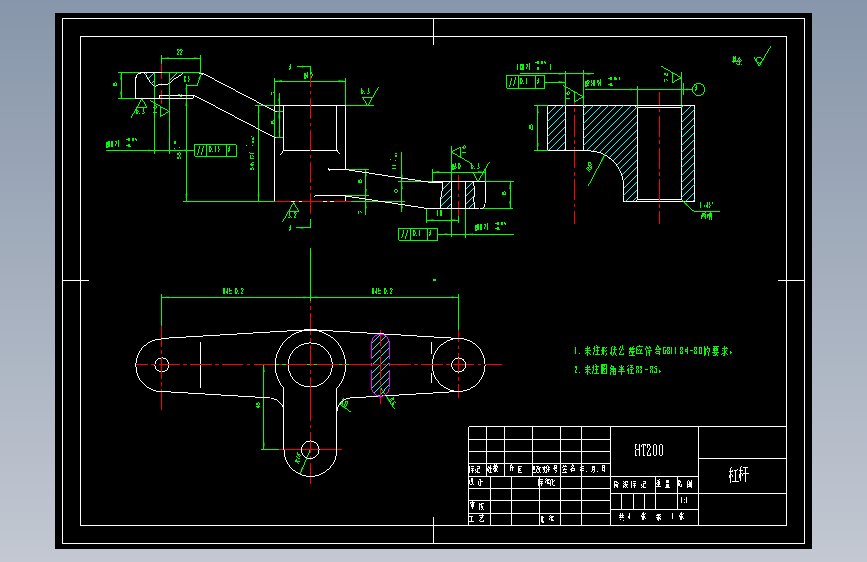Select note 1 about GB1184-80 tolerance requirement
The height and width of the screenshot is (562, 867).
pos(653,351)
